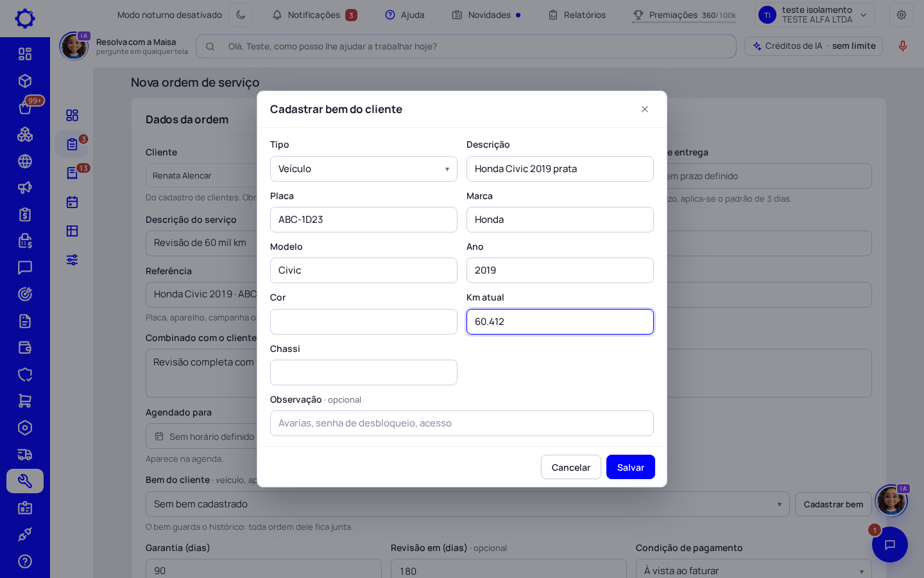Click the Cadastrar bem button
The image size is (924, 578).
tap(834, 504)
